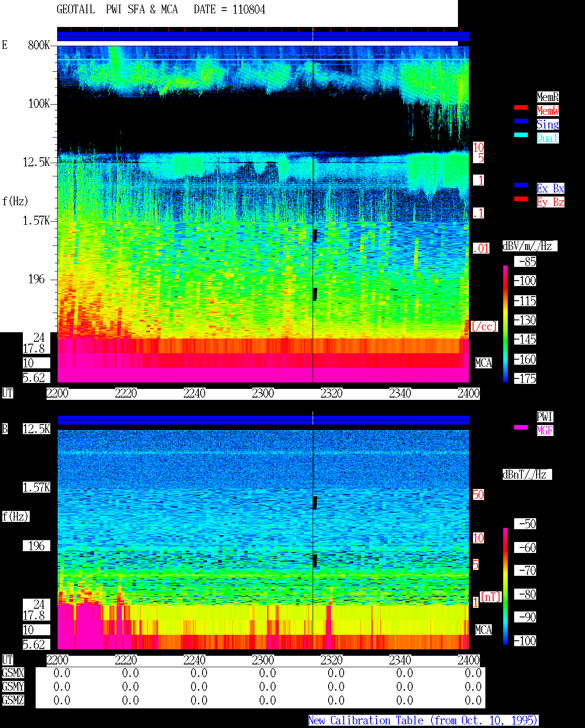Click the -175 color scale value
Image resolution: width=585 pixels, height=728 pixels.
[526, 378]
